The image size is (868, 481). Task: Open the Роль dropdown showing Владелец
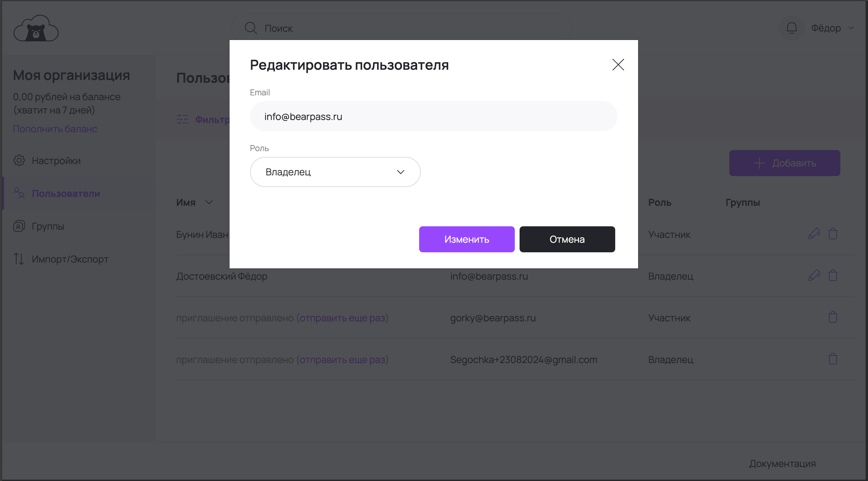pyautogui.click(x=335, y=172)
